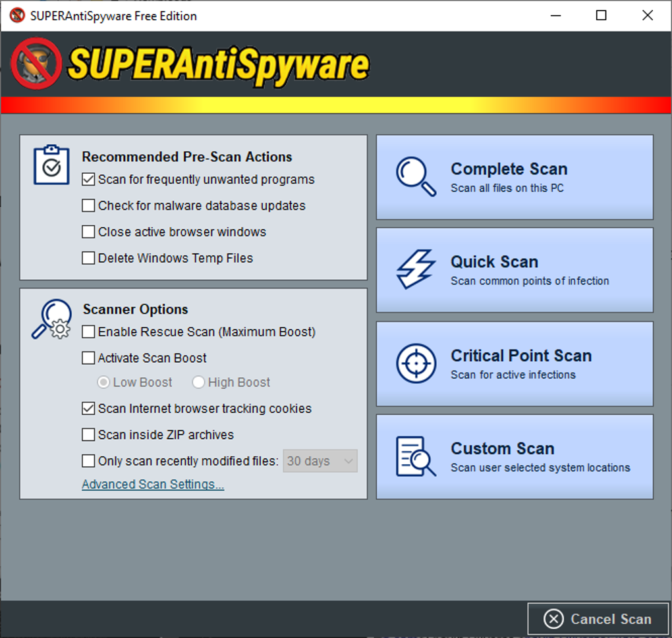Screen dimensions: 672x638
Task: Open the 30 days dropdown
Action: click(321, 461)
